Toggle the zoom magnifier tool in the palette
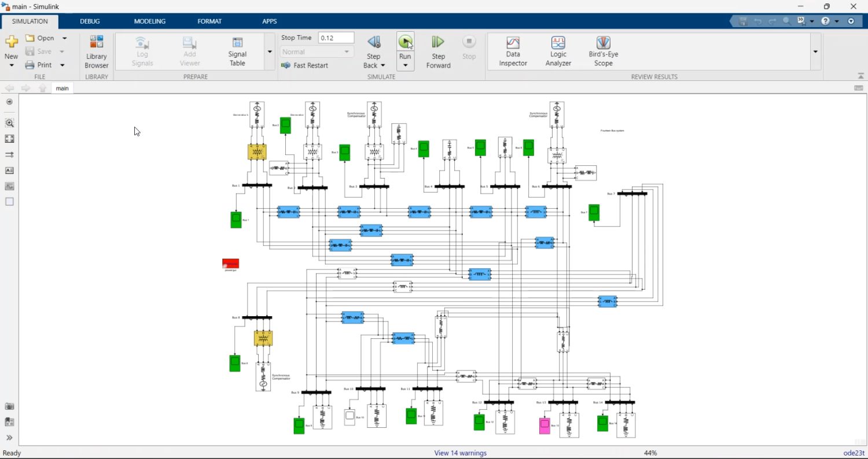Screen dimensions: 868x459 (9, 123)
